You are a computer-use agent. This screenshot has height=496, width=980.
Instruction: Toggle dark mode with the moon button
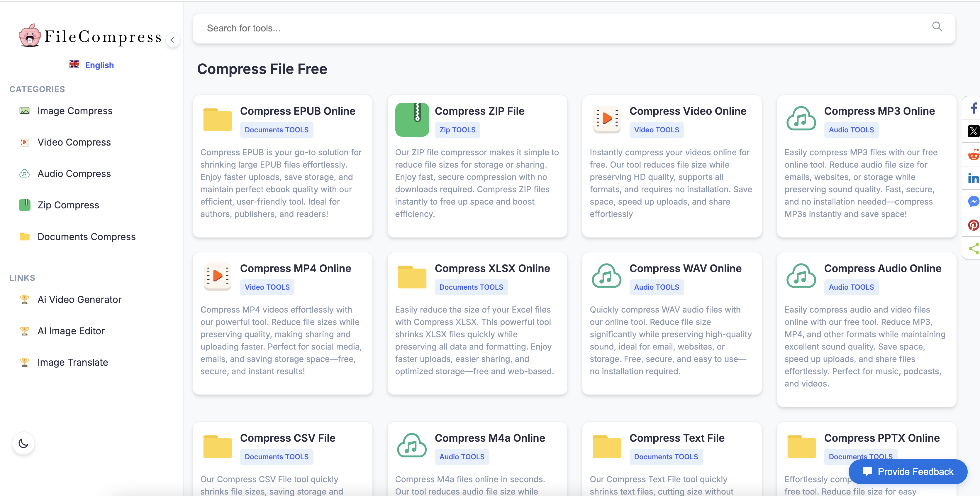coord(23,443)
